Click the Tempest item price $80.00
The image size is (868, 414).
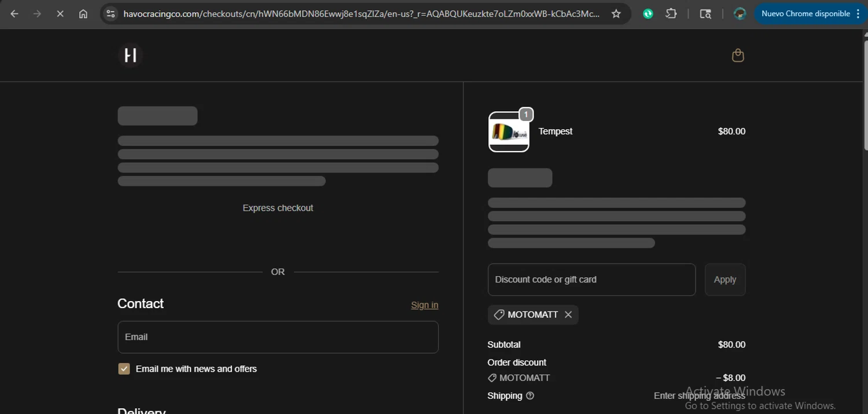pos(731,131)
